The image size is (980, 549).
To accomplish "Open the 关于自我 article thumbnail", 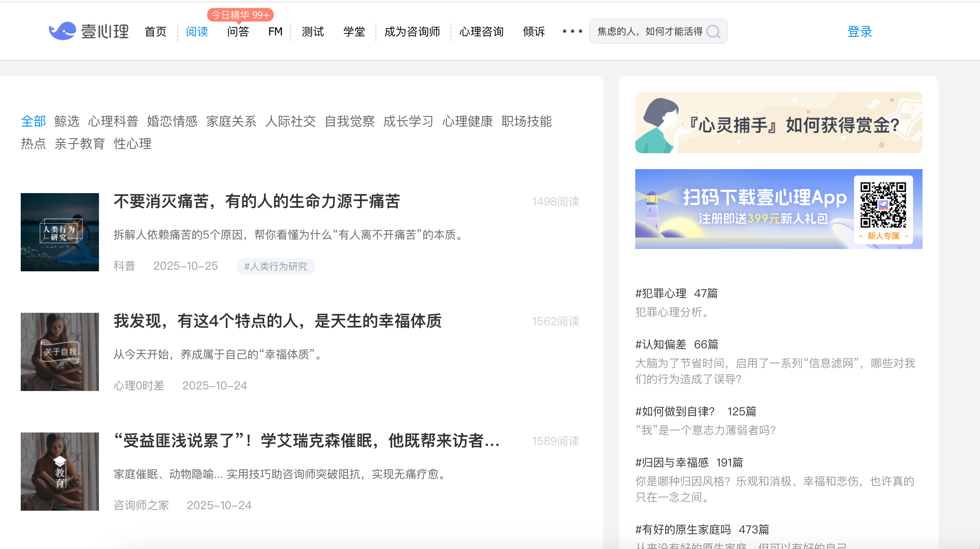I will (x=60, y=352).
